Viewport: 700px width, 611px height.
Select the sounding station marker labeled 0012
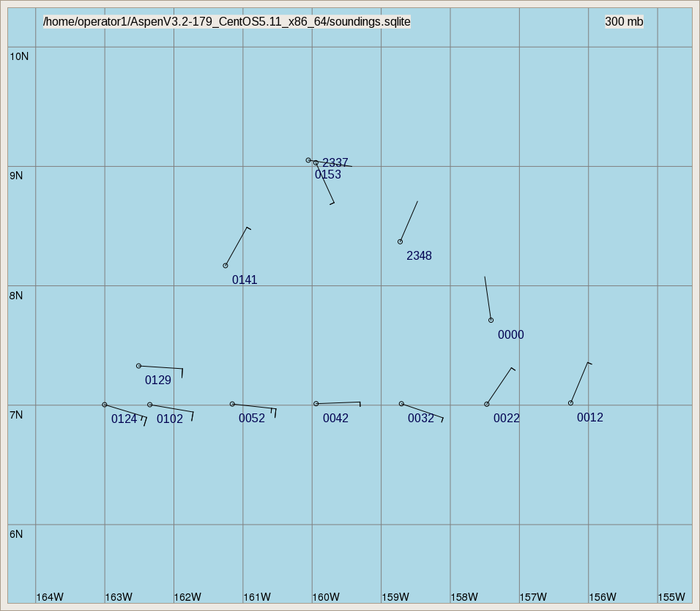570,403
